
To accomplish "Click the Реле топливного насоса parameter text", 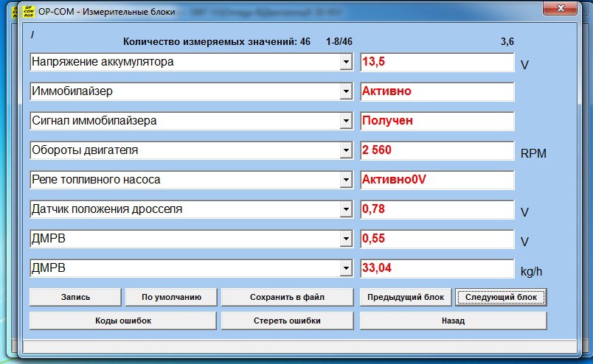I will click(96, 180).
